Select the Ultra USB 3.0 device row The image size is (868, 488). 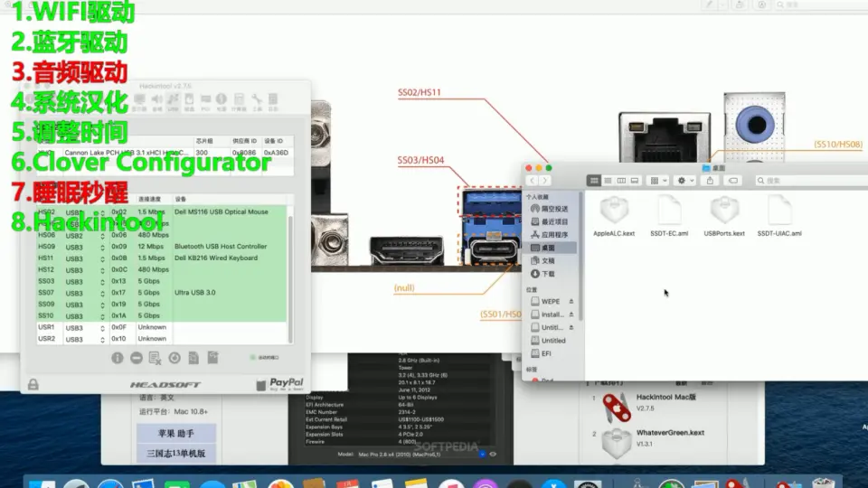tap(162, 293)
